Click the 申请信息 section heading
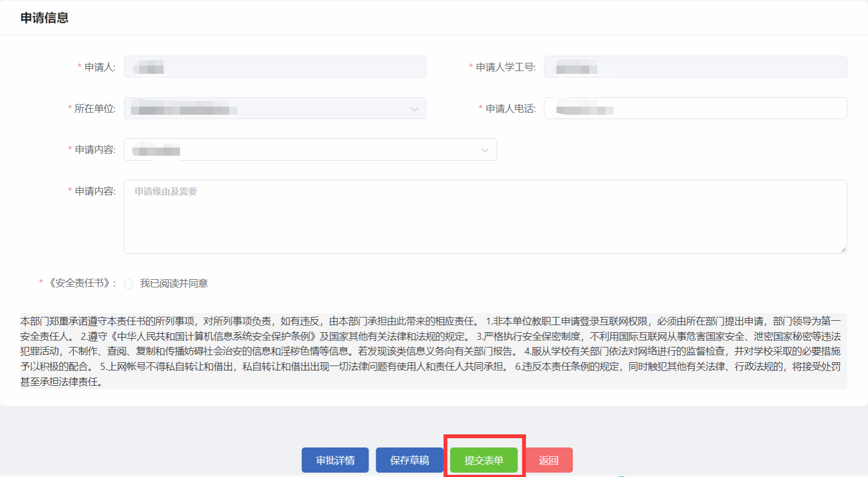Screen dimensions: 868x477 45,18
